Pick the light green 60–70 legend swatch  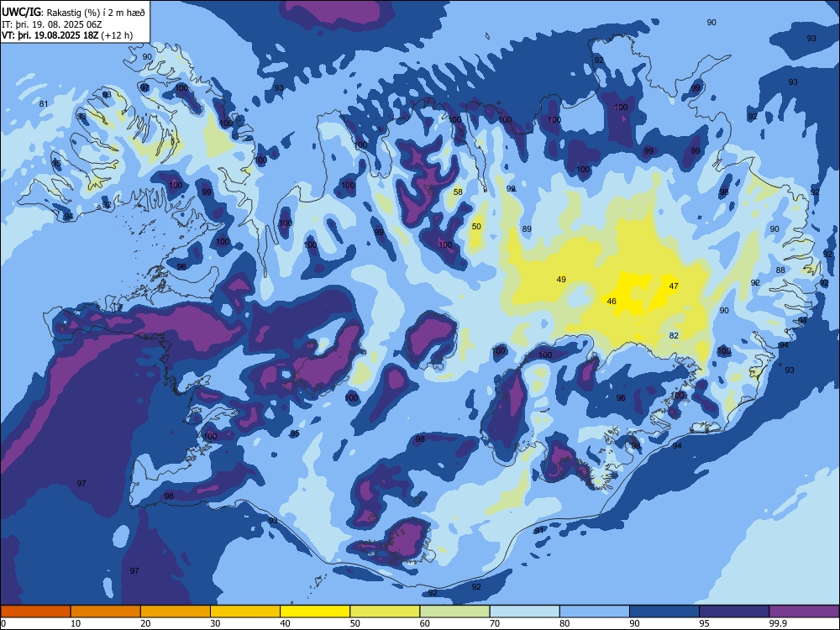pyautogui.click(x=454, y=612)
